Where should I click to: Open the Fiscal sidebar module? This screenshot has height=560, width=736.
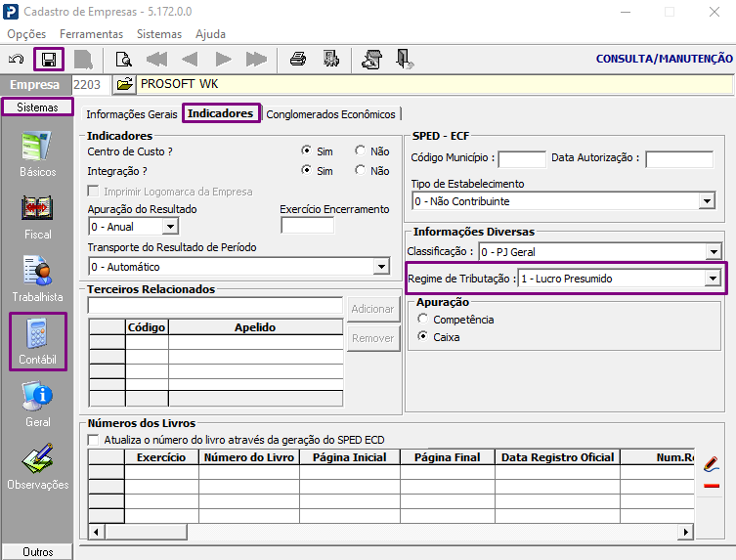pos(37,217)
